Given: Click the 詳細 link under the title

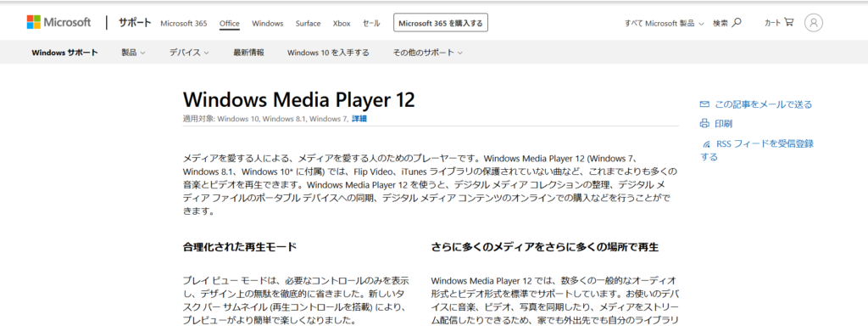Looking at the screenshot, I should point(359,119).
